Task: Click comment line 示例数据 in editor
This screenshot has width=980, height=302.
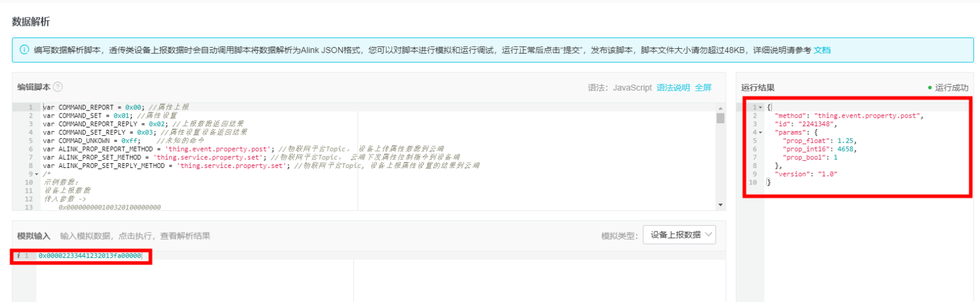Action: pos(61,182)
